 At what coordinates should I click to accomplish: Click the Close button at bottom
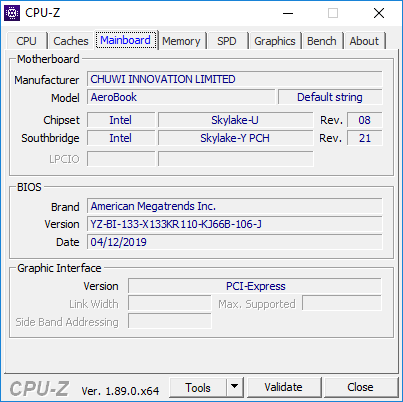tap(360, 387)
